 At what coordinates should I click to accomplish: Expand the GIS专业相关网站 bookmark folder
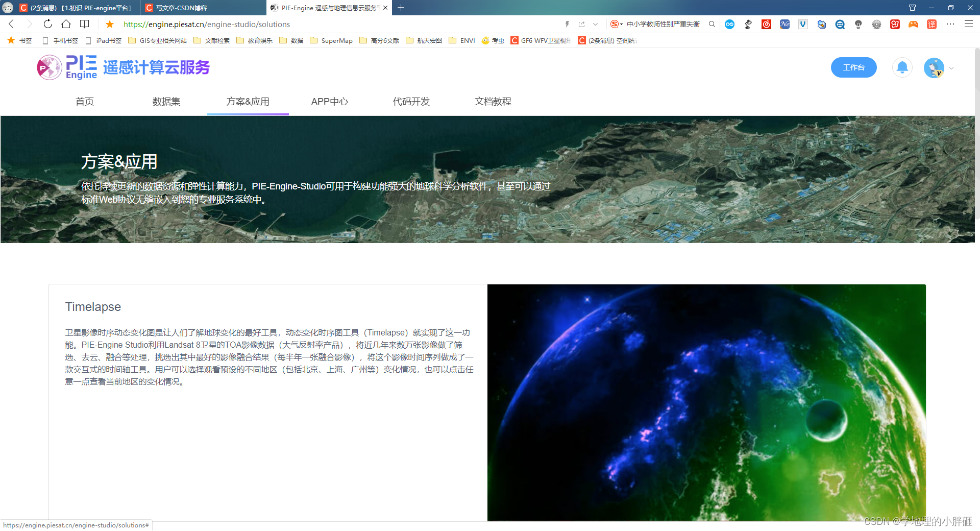158,40
